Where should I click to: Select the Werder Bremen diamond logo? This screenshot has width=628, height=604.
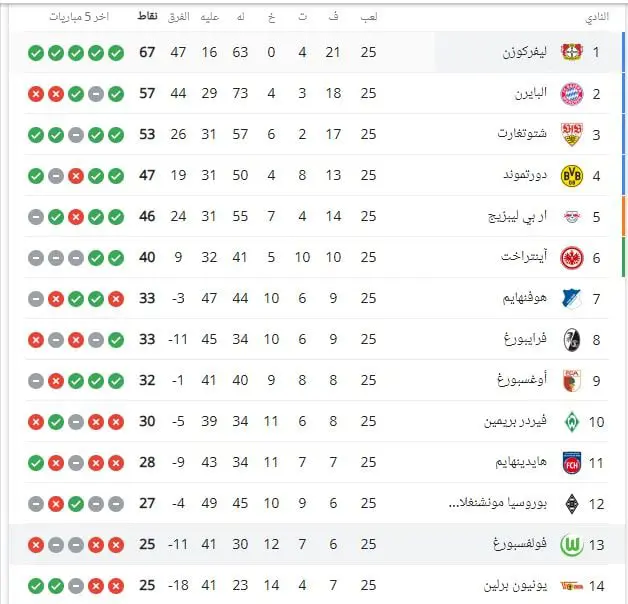point(572,422)
